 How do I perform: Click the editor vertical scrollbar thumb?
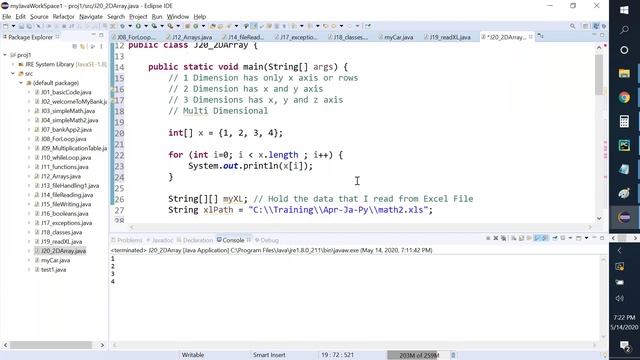599,75
